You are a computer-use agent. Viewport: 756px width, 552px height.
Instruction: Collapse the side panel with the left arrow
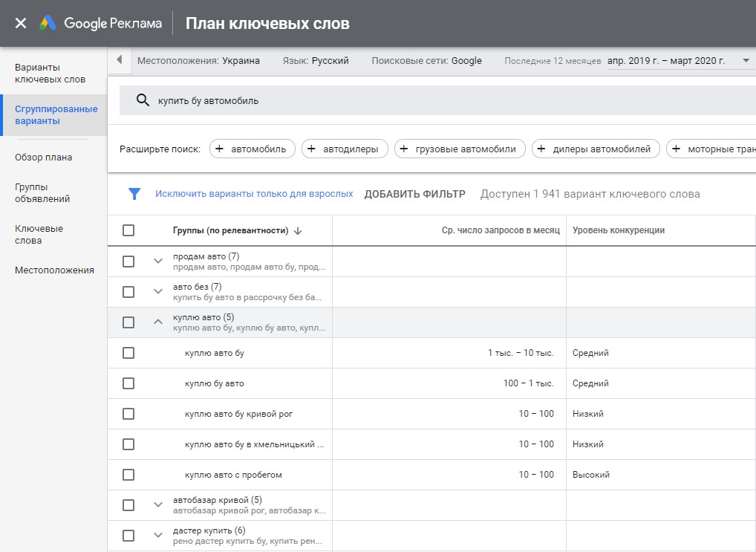pyautogui.click(x=120, y=60)
